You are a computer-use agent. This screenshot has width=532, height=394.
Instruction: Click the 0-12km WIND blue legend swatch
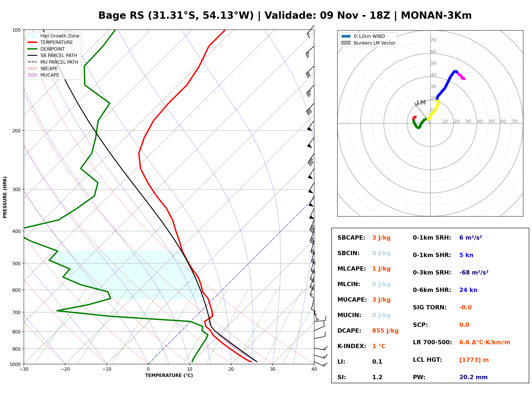(346, 36)
